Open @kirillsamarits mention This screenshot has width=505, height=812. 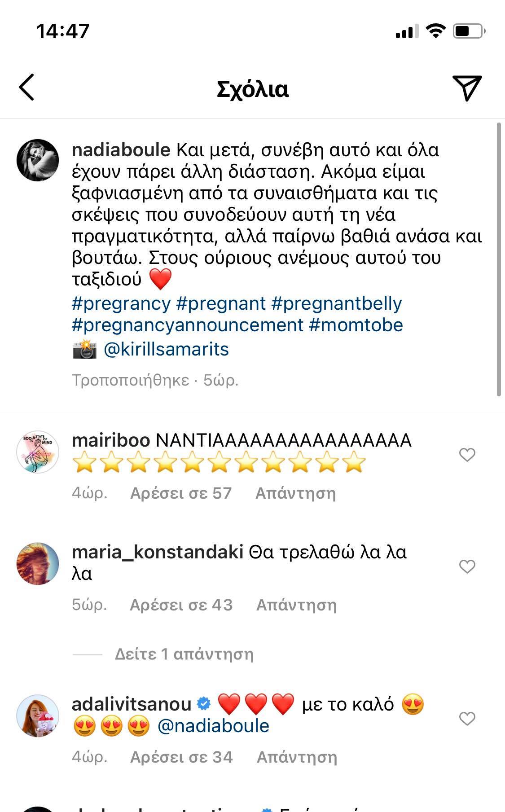click(x=166, y=349)
